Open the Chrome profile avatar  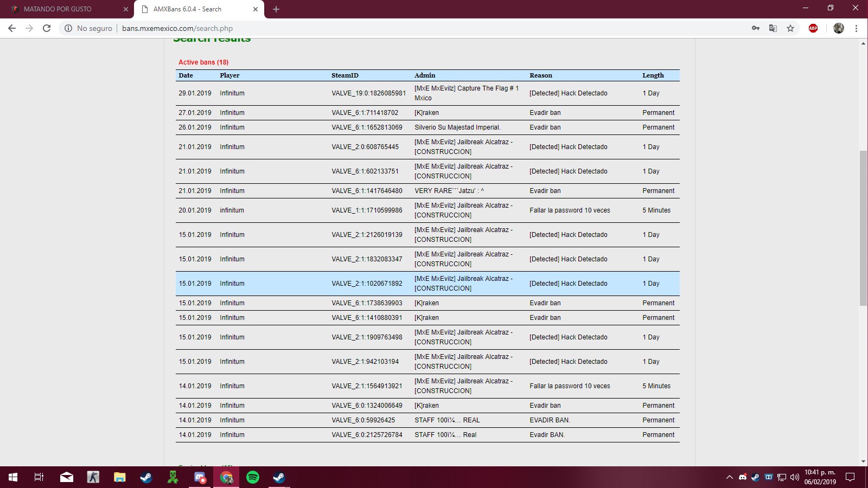click(839, 28)
